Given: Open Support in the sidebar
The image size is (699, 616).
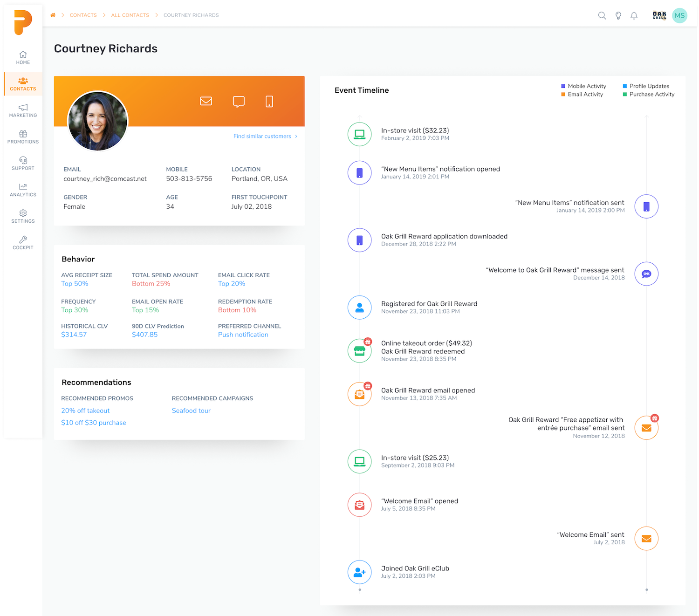Looking at the screenshot, I should pyautogui.click(x=23, y=164).
